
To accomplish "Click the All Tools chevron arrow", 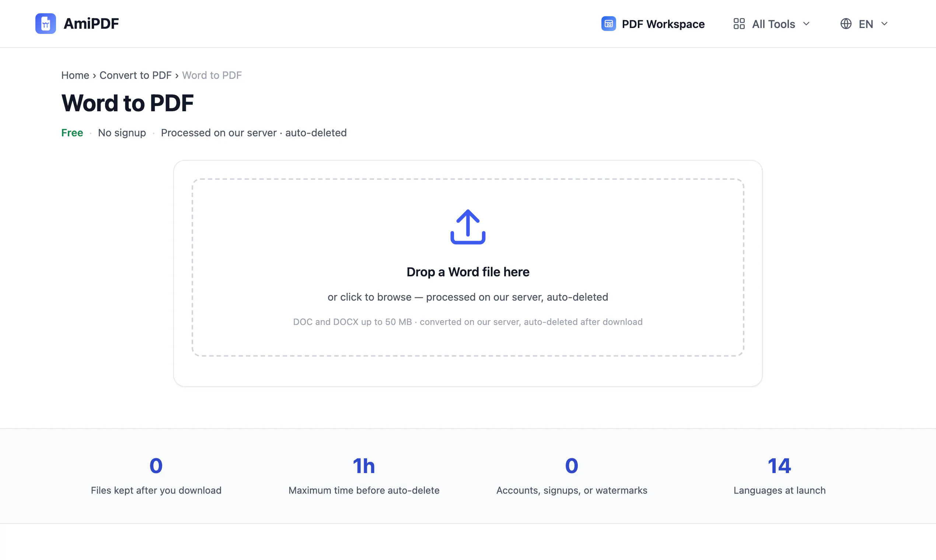I will coord(806,24).
